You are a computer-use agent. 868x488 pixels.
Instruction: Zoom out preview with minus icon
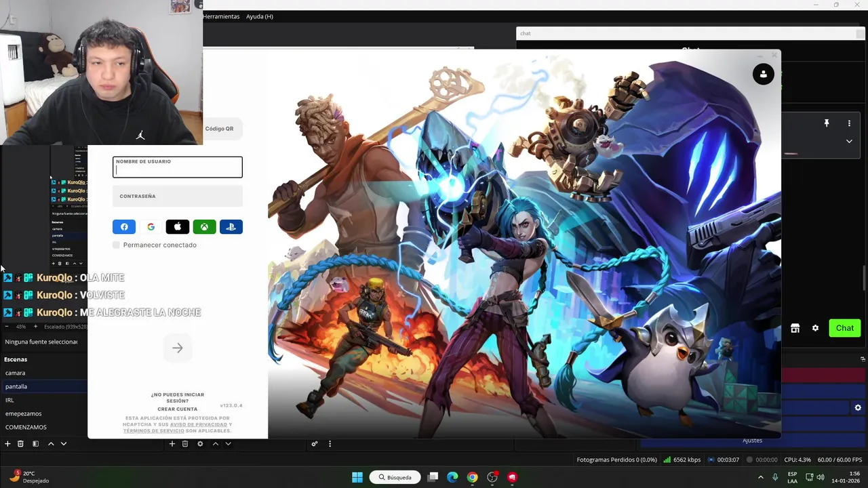[7, 327]
